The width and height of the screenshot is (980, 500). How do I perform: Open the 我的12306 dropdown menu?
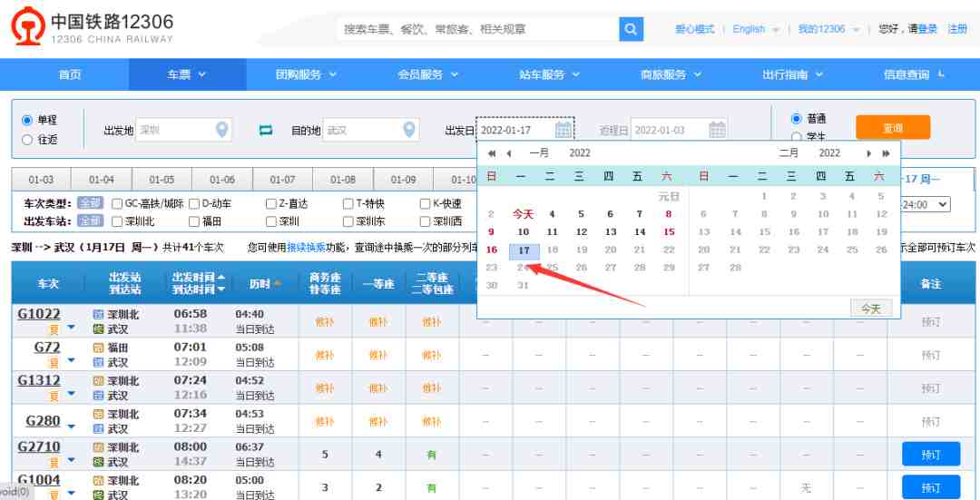point(827,29)
